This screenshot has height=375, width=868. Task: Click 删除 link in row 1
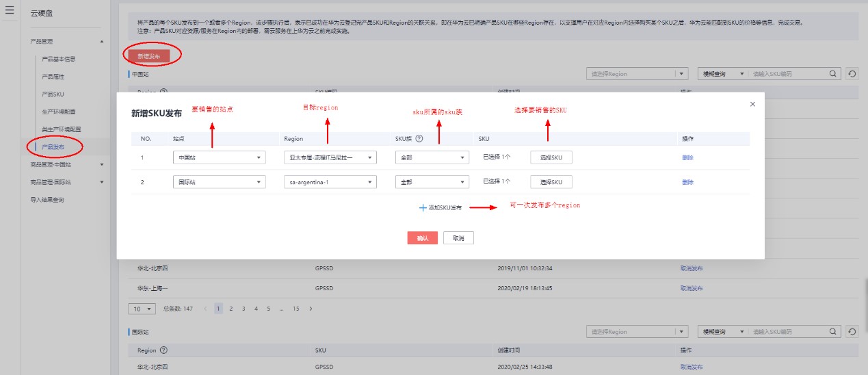pyautogui.click(x=687, y=157)
